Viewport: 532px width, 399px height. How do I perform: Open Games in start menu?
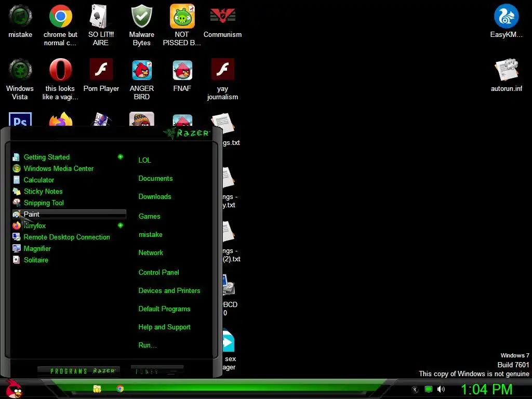(149, 216)
